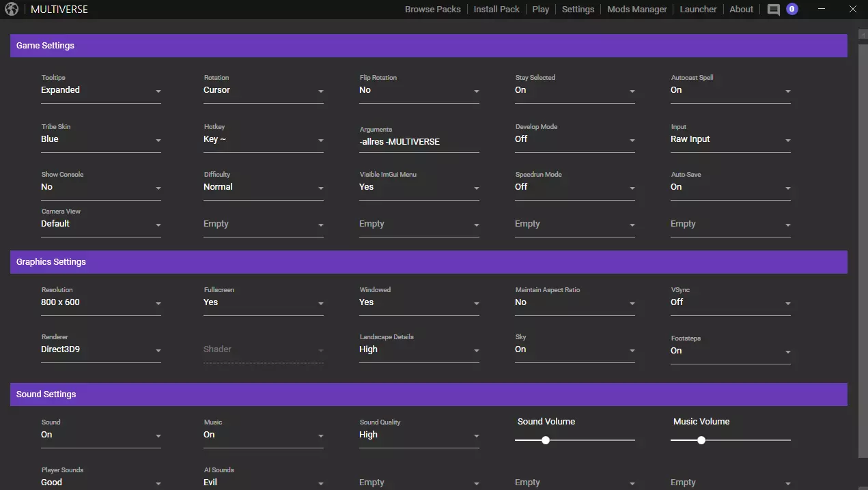The width and height of the screenshot is (868, 490).
Task: Open the Hotkey dropdown
Action: pyautogui.click(x=264, y=139)
